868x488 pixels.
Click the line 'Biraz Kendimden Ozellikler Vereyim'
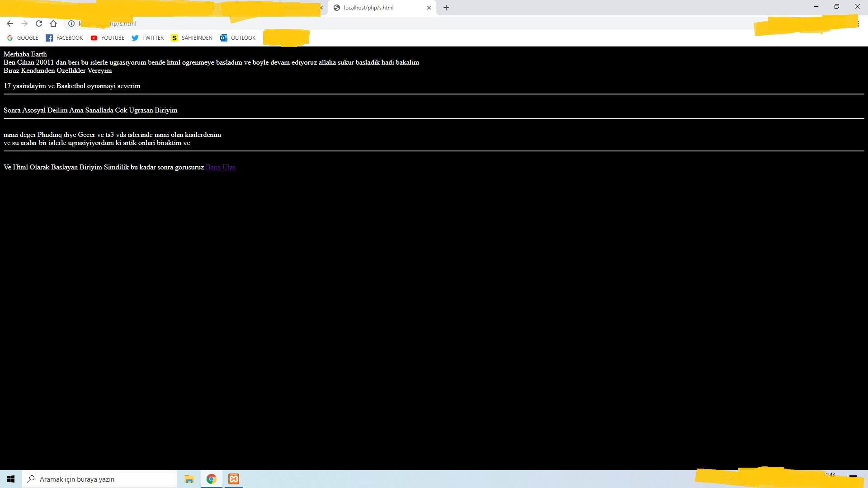[x=57, y=70]
